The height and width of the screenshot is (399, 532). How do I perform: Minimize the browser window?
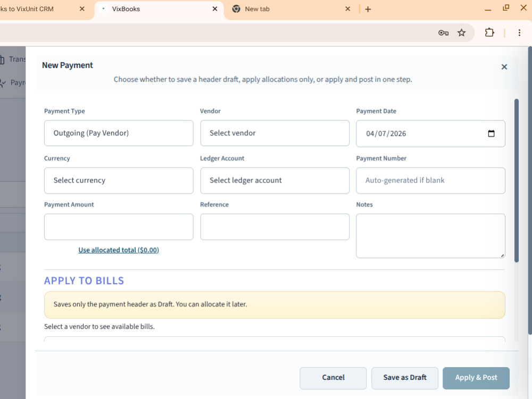[488, 10]
